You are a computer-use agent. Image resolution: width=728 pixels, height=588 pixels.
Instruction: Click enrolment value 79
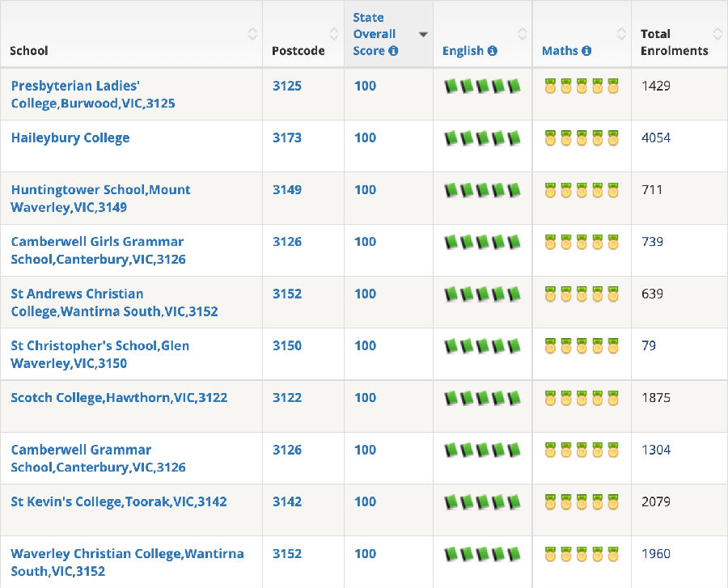[x=649, y=345]
